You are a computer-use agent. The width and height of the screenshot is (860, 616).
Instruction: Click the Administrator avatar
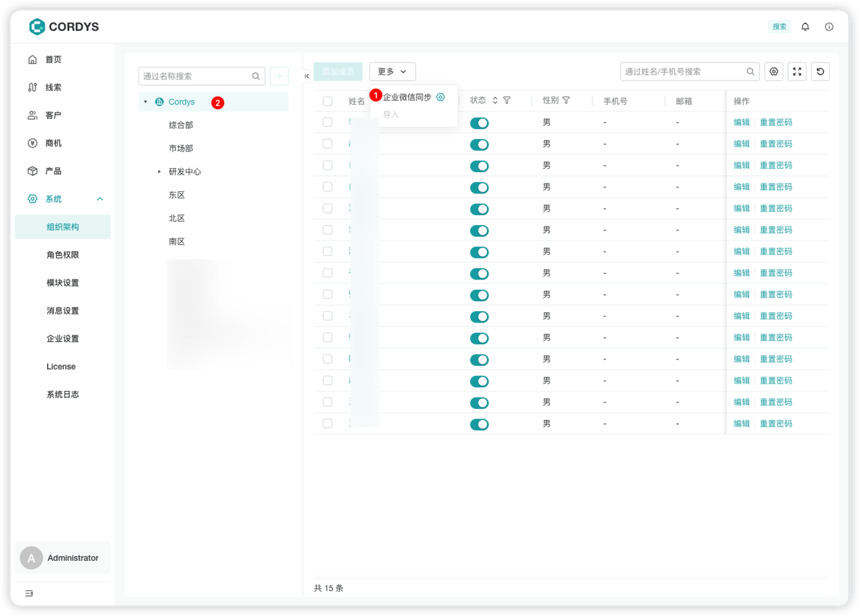[x=31, y=558]
